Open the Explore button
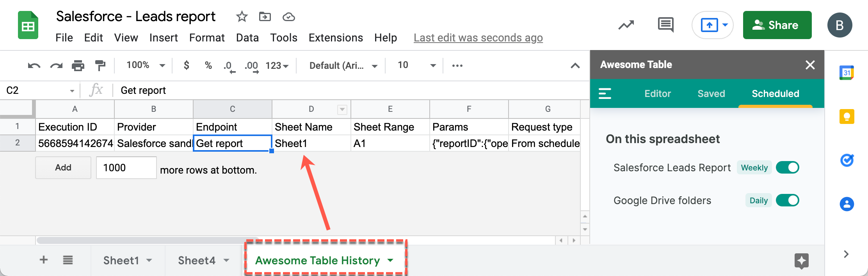 coord(801,261)
